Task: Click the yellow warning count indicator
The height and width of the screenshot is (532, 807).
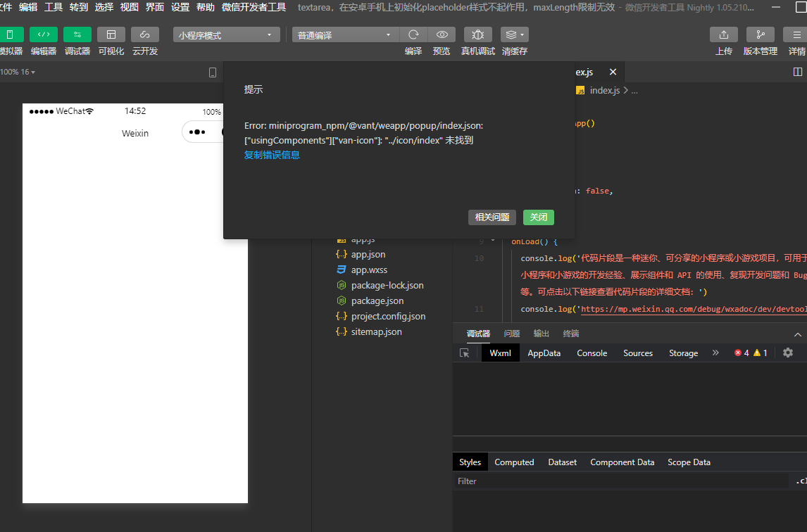Action: (760, 353)
